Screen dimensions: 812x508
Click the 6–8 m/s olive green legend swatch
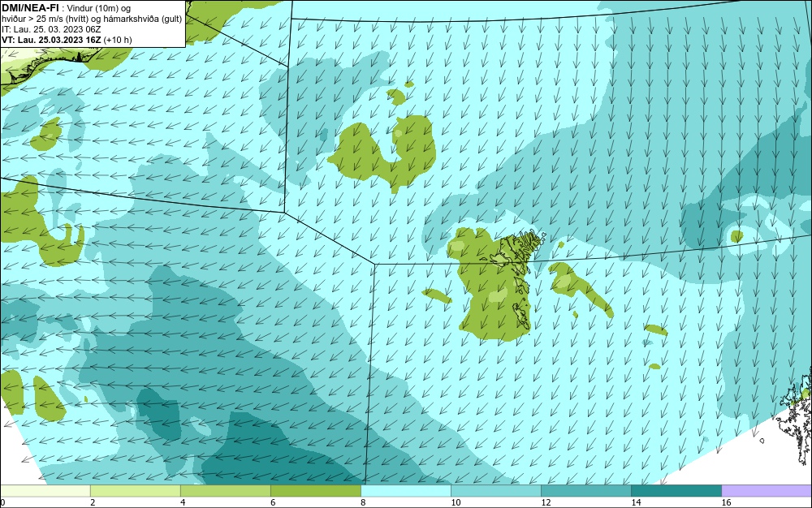tap(315, 491)
